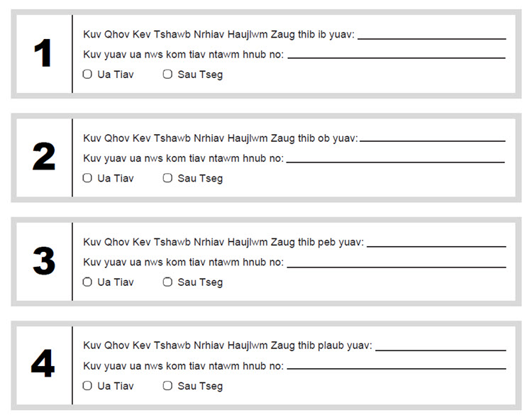Mark 'Ua Tiav' in section 3
This screenshot has width=532, height=420.
coord(87,282)
